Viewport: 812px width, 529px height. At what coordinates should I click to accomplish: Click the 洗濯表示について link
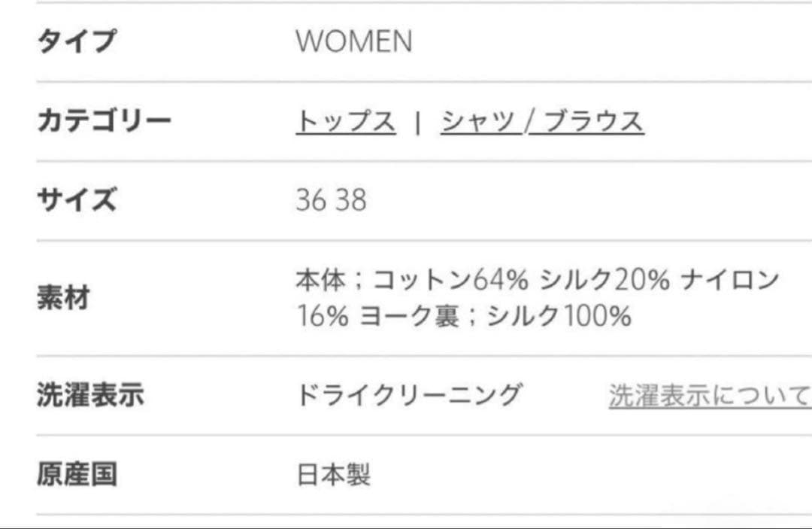[x=708, y=395]
